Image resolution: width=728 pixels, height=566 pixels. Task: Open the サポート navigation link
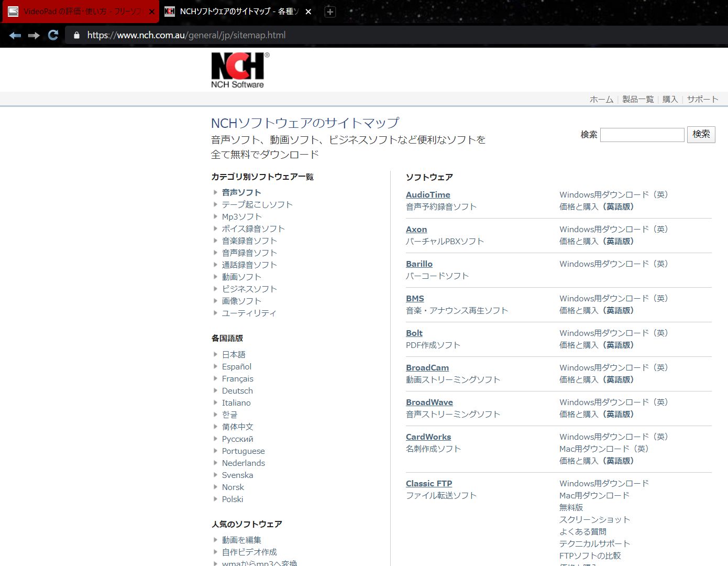[702, 99]
